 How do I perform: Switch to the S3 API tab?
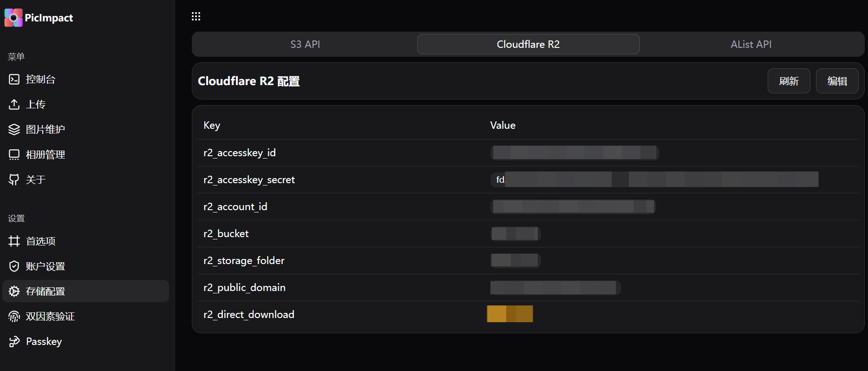(x=305, y=44)
